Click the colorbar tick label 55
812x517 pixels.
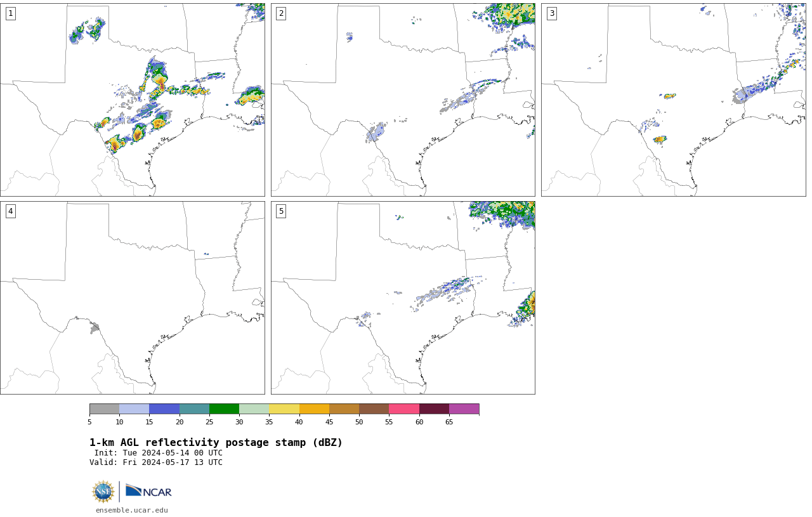pos(389,422)
